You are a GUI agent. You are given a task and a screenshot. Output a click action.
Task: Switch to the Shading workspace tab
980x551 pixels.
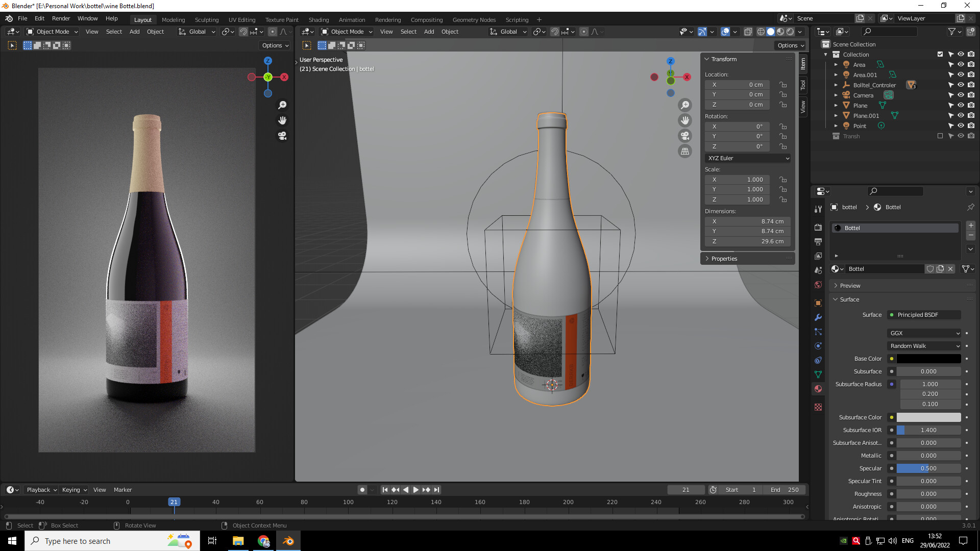pyautogui.click(x=318, y=20)
